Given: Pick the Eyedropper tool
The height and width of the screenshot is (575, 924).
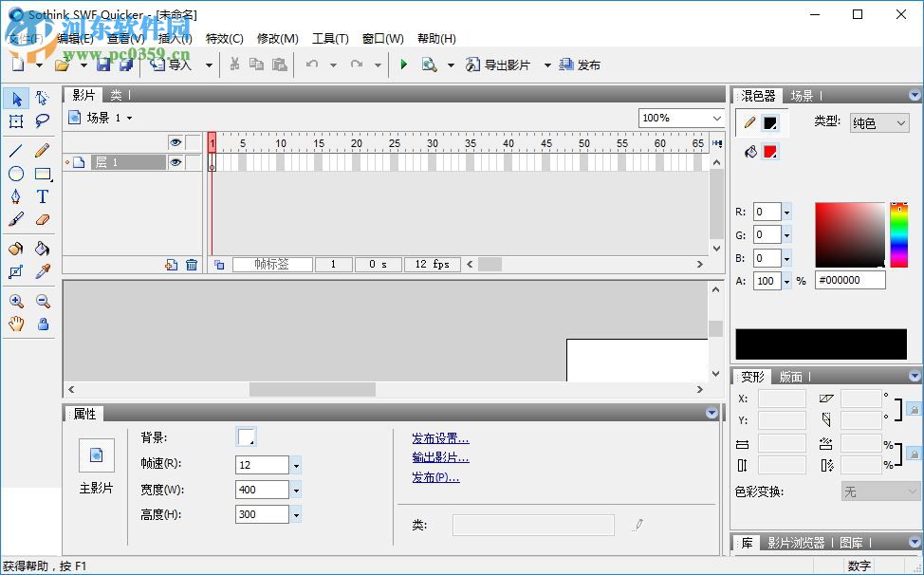Looking at the screenshot, I should click(x=42, y=272).
